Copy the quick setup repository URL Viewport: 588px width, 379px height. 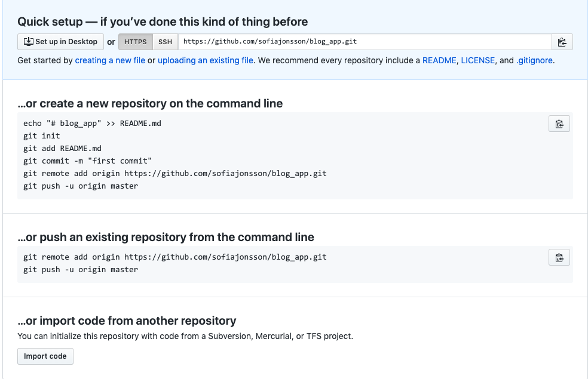coord(561,41)
